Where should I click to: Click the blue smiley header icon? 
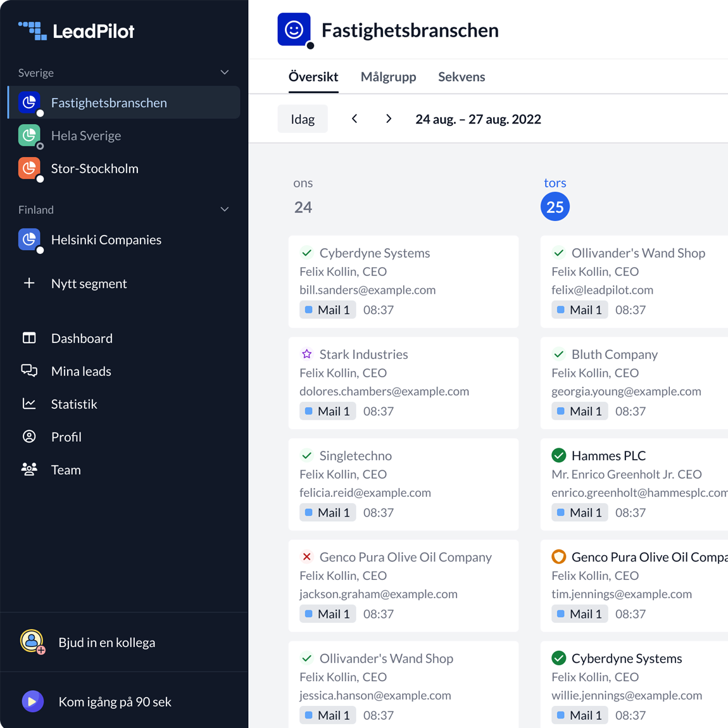pos(294,30)
